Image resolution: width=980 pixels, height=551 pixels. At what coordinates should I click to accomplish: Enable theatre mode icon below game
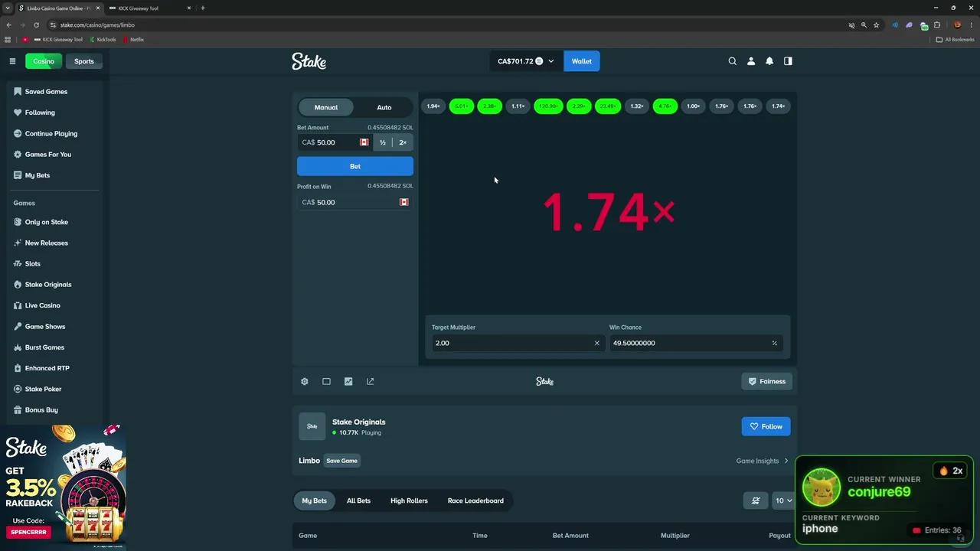click(x=326, y=381)
